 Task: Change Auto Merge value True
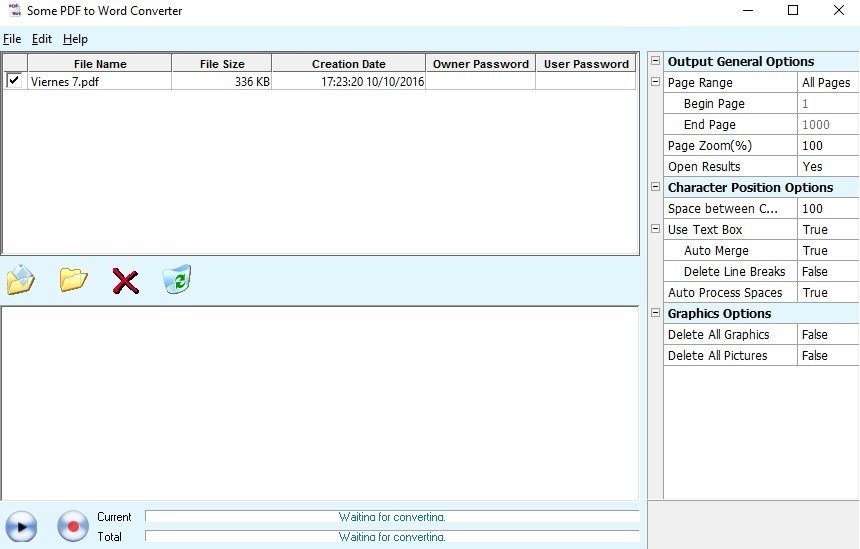828,250
